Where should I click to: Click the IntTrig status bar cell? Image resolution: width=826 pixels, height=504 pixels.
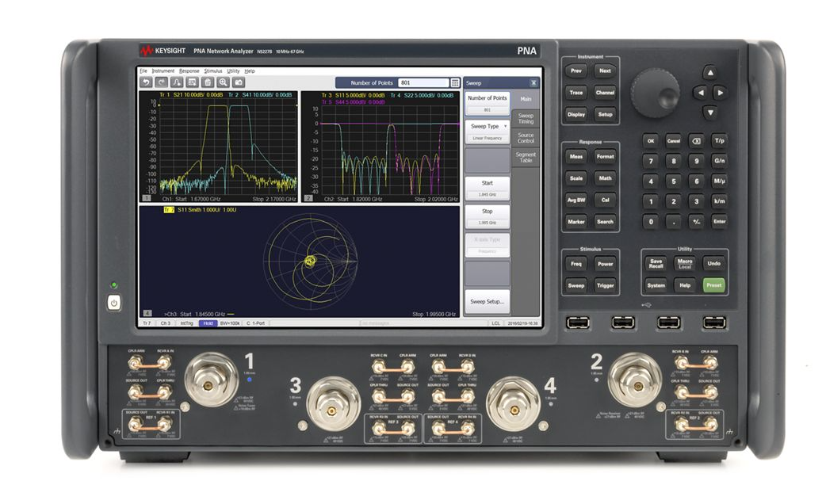click(x=186, y=323)
